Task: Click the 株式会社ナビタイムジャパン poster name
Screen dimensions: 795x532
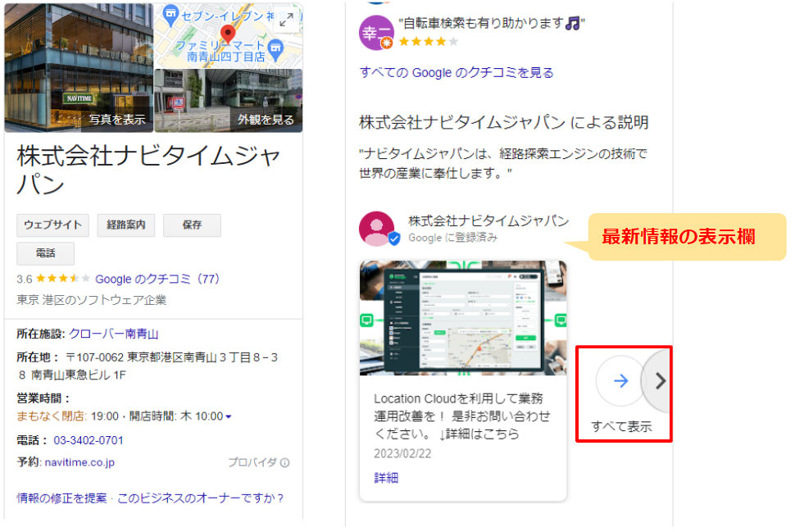Action: point(488,221)
